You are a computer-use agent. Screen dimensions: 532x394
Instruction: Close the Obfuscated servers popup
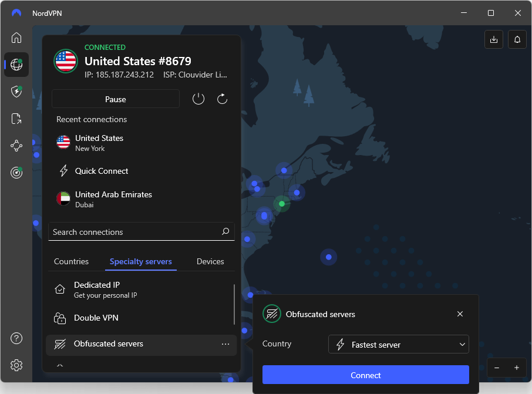pyautogui.click(x=460, y=314)
